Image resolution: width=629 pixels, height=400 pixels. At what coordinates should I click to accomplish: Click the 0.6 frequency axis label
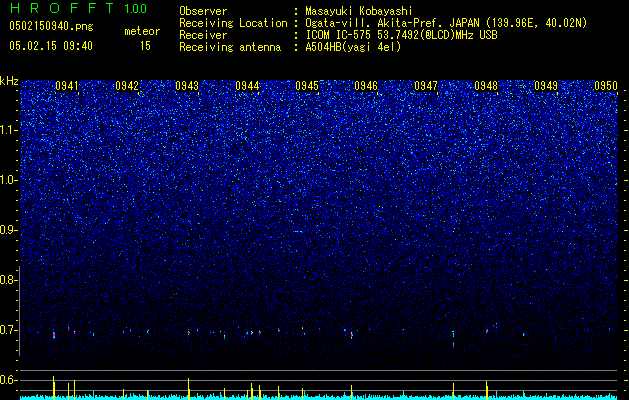click(x=7, y=380)
